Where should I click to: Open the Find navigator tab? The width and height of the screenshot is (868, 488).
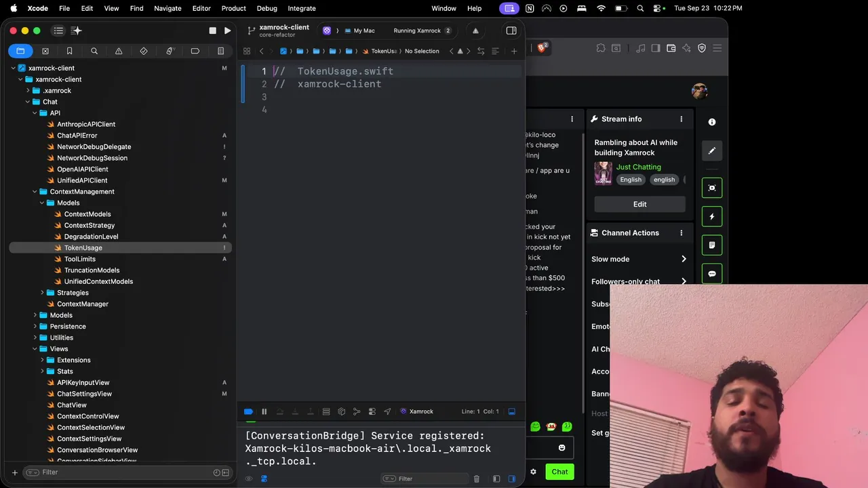click(x=94, y=51)
